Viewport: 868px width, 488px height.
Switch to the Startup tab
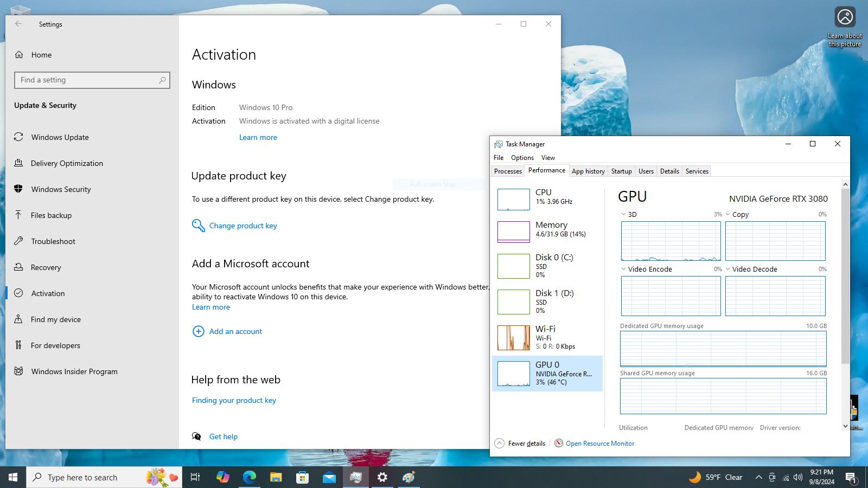[622, 171]
